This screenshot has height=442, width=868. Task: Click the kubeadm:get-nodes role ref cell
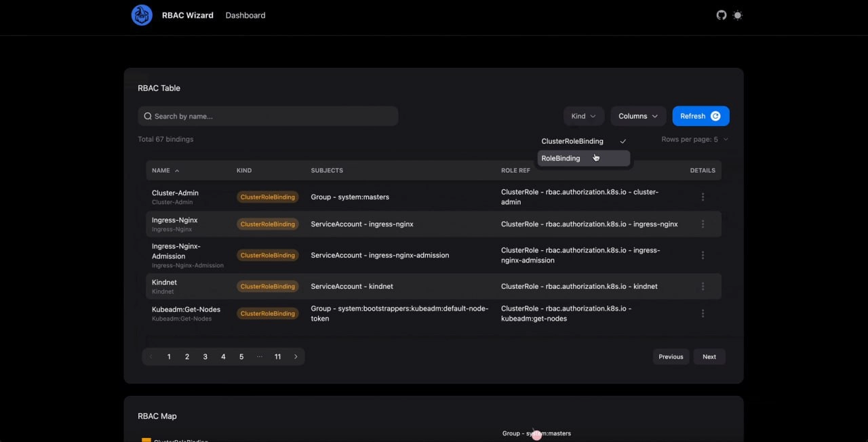[x=566, y=313]
